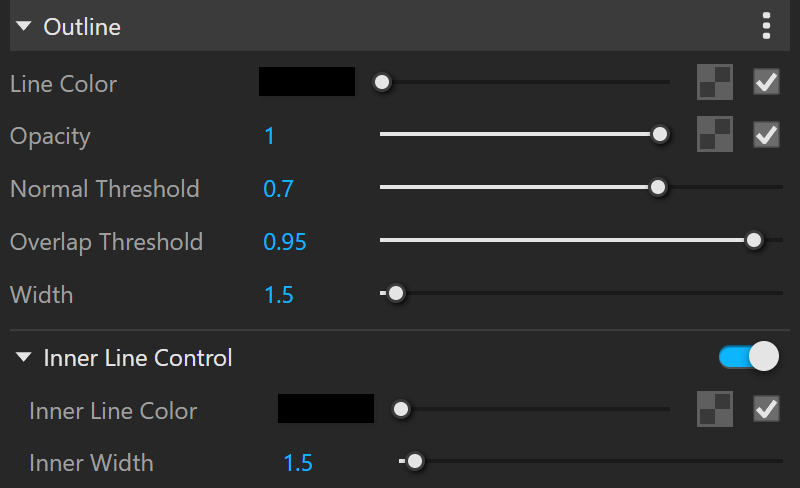Viewport: 800px width, 488px height.
Task: Click the Width value 1.5
Action: click(279, 295)
